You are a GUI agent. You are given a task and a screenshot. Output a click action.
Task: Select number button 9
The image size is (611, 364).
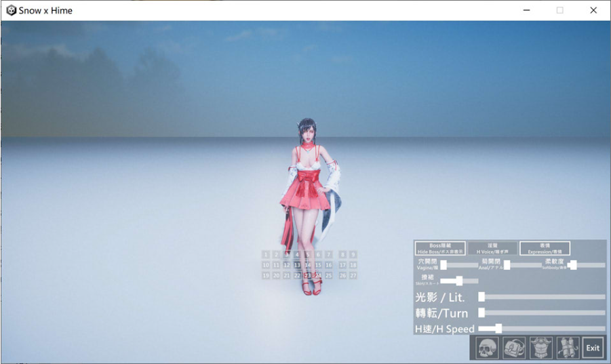353,255
